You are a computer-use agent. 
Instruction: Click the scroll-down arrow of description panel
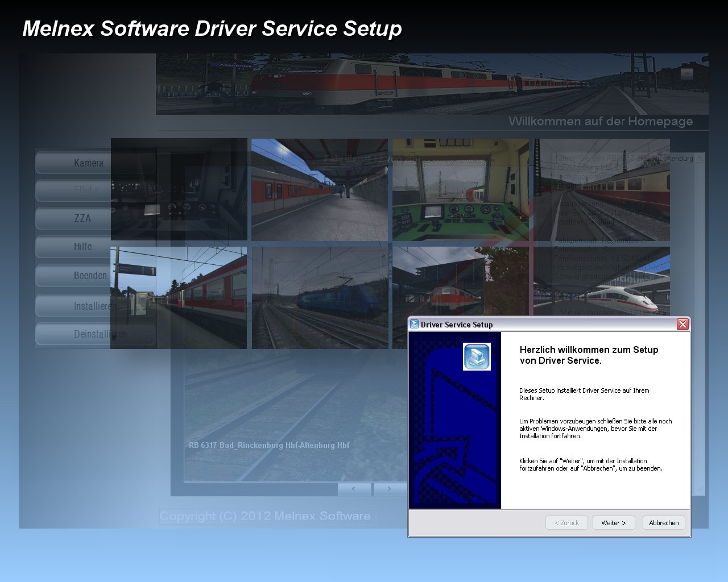click(x=700, y=489)
